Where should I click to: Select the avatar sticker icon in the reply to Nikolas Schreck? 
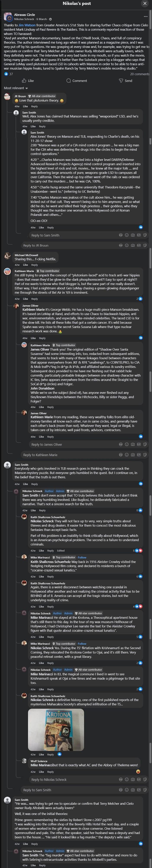[x=121, y=779]
